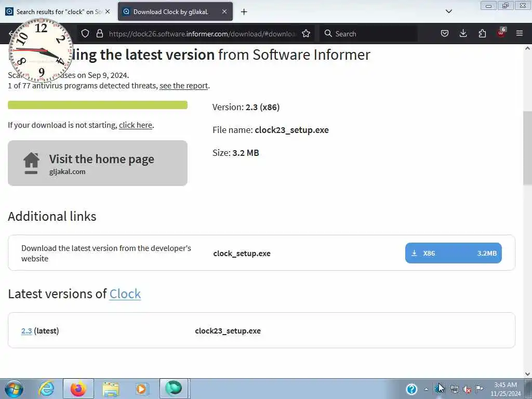
Task: Open Windows Media Player from the taskbar
Action: 142,389
